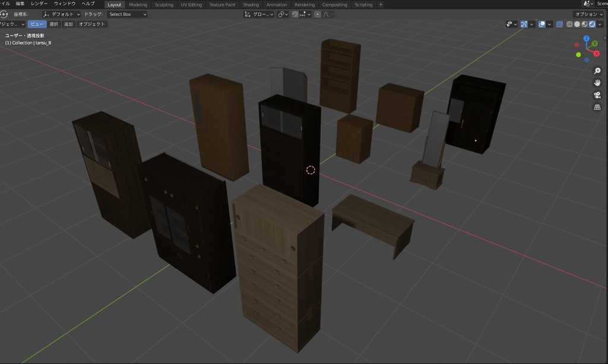
Task: Switch to the Shading workspace tab
Action: 251,5
